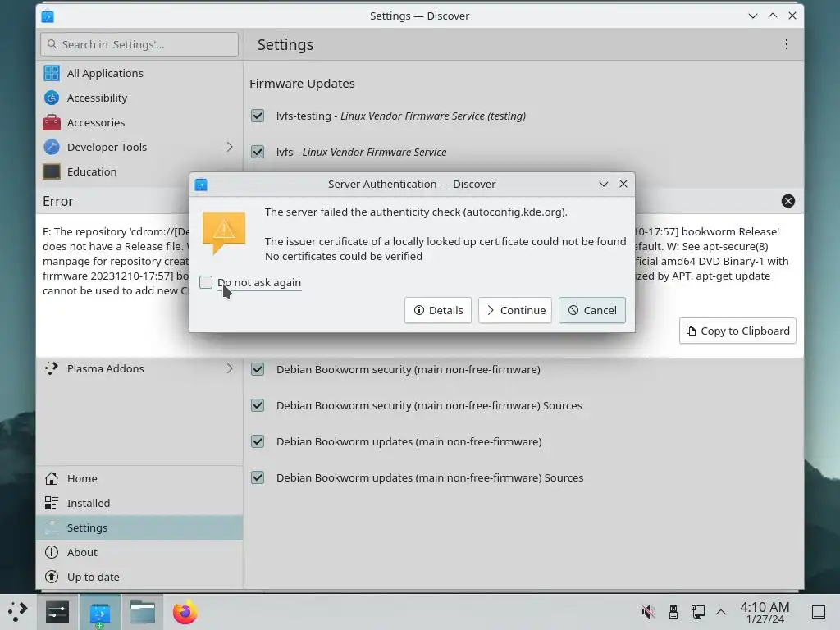
Task: Open the Plasma Addons category
Action: tap(139, 368)
